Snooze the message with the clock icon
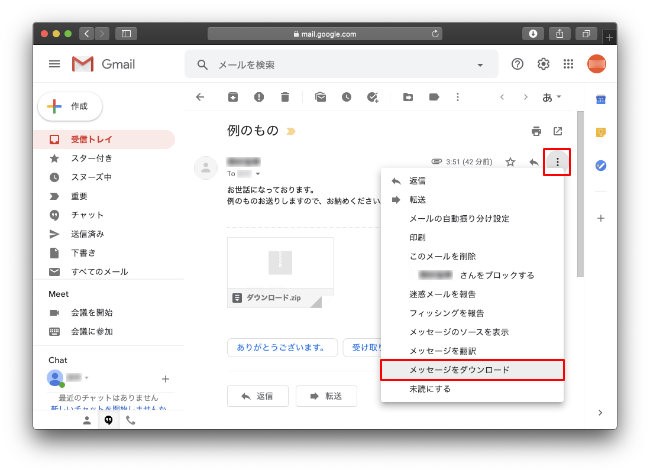Screen dimensions: 650x473 click(x=346, y=97)
